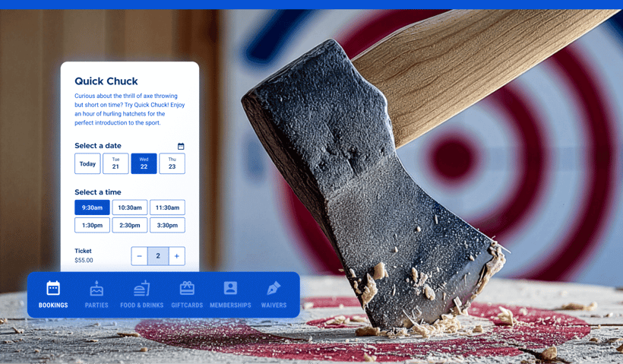623x364 pixels.
Task: Pick the 11:30am time slot
Action: [167, 207]
